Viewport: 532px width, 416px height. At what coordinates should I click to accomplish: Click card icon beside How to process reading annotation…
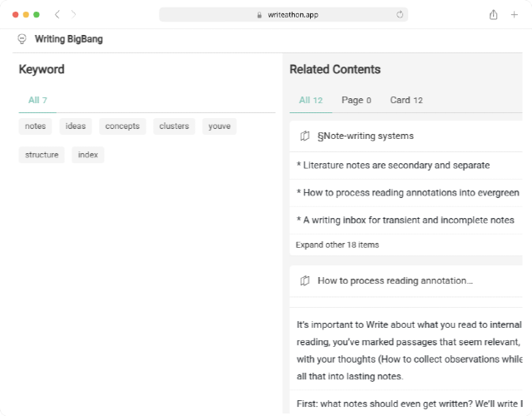(x=305, y=281)
